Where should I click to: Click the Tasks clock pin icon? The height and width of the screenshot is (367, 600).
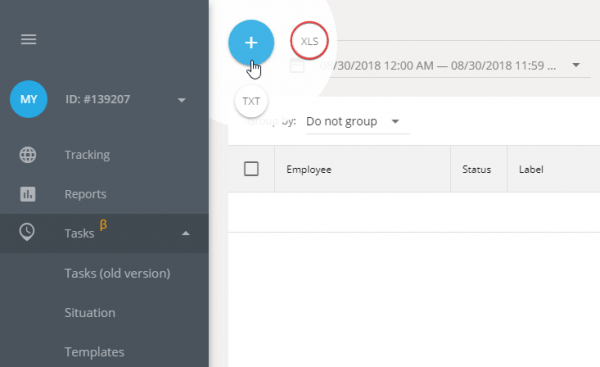(x=27, y=232)
